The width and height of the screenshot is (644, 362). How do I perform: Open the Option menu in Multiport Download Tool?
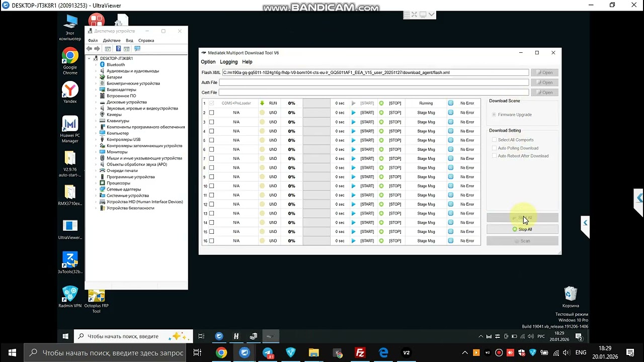208,62
